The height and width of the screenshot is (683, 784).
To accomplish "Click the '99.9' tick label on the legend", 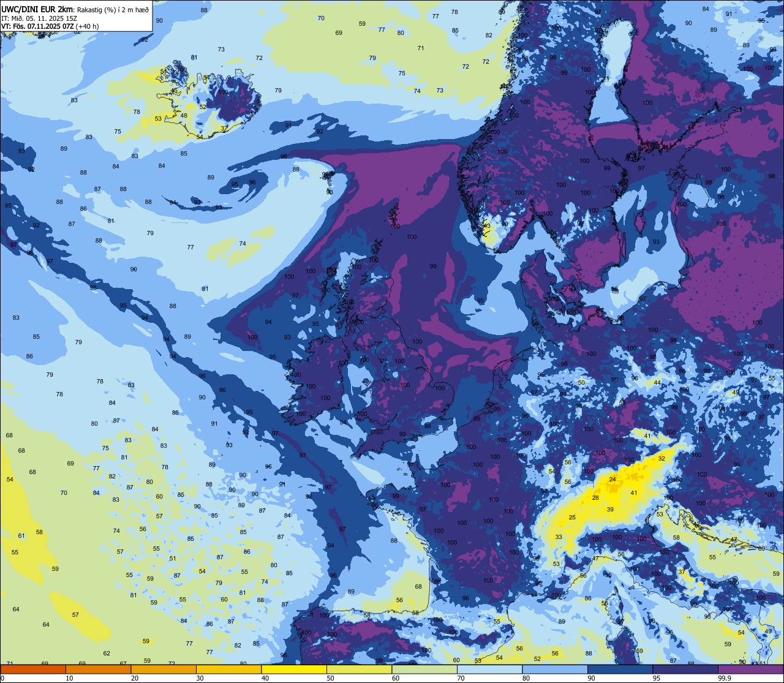I will coord(725,678).
